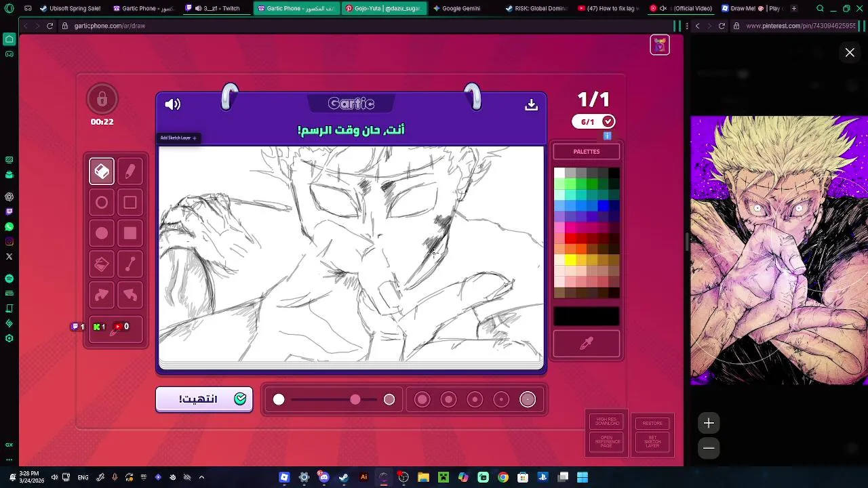Click the Pinterest reference artwork image
868x488 pixels.
coord(779,250)
